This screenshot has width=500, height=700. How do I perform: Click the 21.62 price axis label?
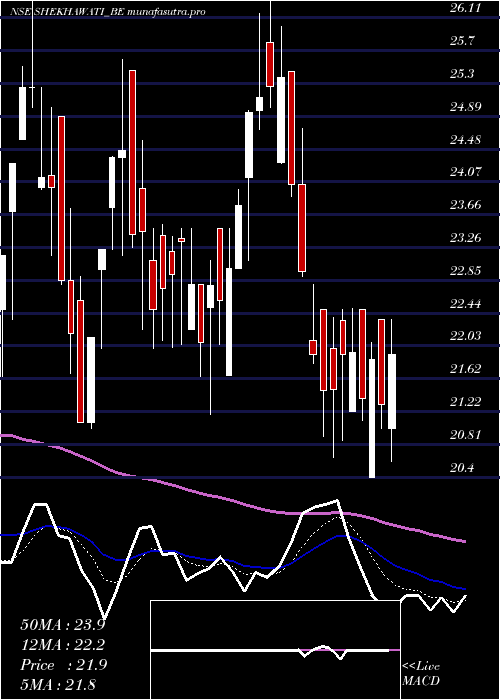[465, 369]
